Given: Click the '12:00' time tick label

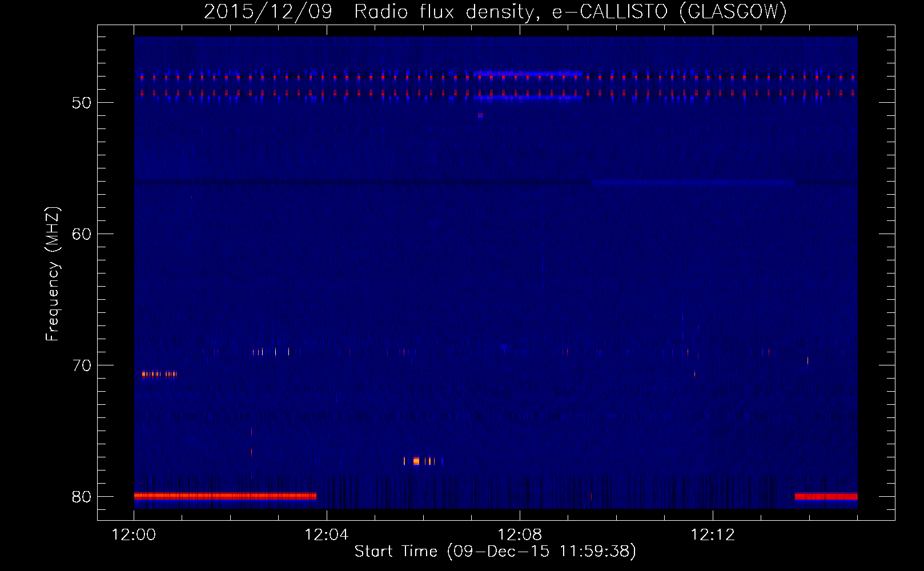Looking at the screenshot, I should pyautogui.click(x=134, y=535).
